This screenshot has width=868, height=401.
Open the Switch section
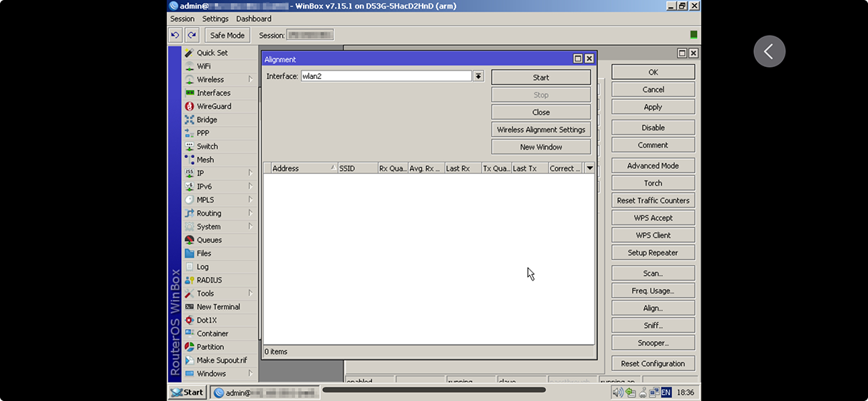[x=207, y=147]
